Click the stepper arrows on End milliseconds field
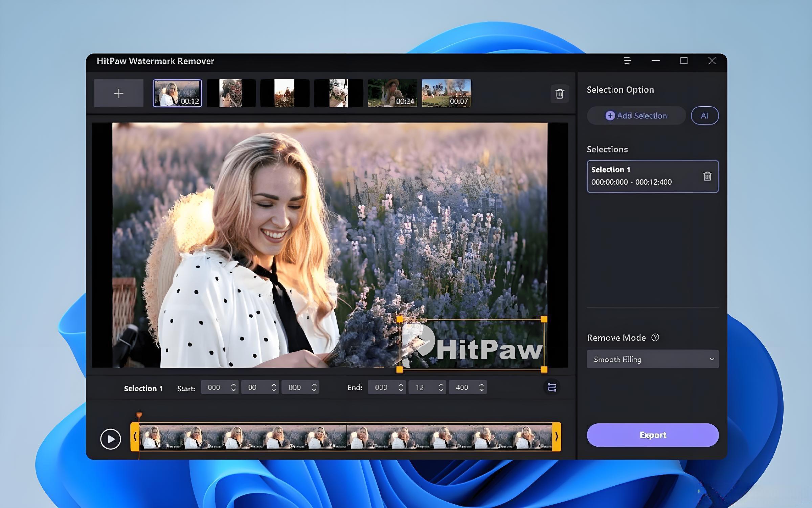812x508 pixels. coord(481,387)
